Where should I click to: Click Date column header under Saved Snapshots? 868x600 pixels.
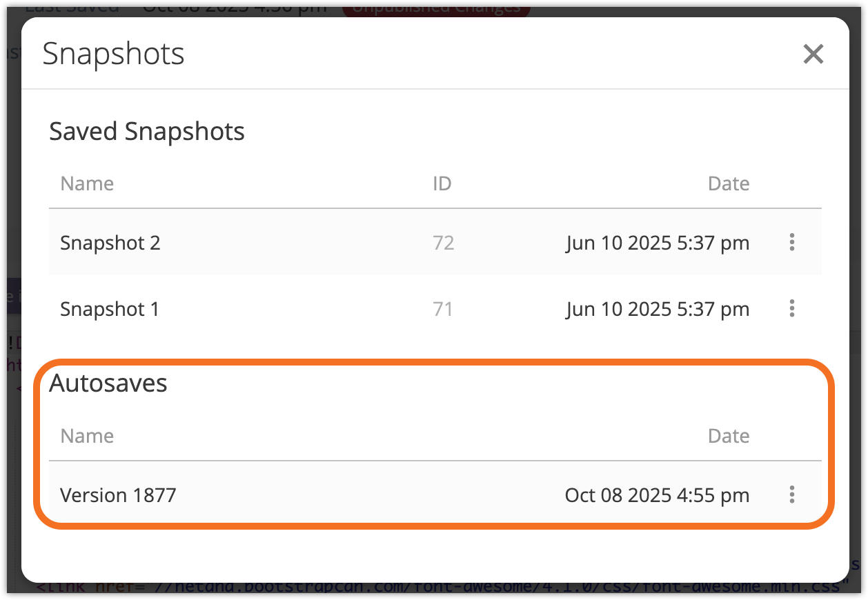click(729, 183)
